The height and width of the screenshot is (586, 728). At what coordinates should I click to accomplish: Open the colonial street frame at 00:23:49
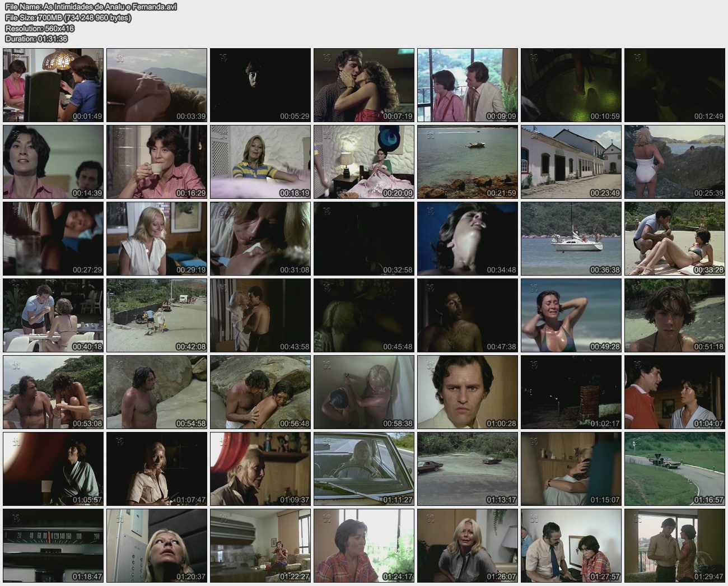coord(571,162)
